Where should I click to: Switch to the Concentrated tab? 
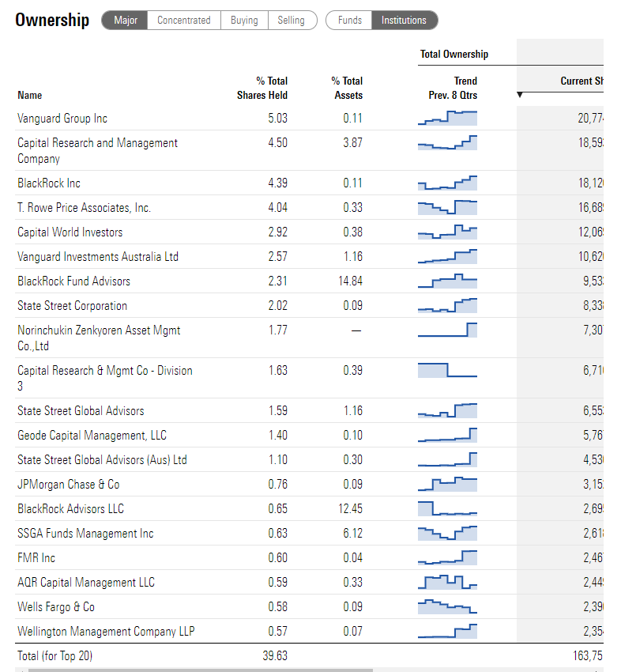point(183,20)
